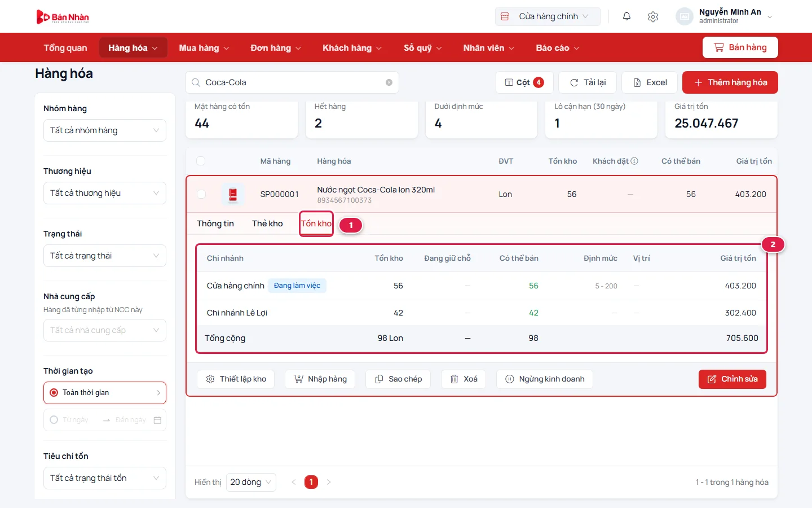Open the Mua hàng menu
This screenshot has height=508, width=812.
(x=204, y=48)
